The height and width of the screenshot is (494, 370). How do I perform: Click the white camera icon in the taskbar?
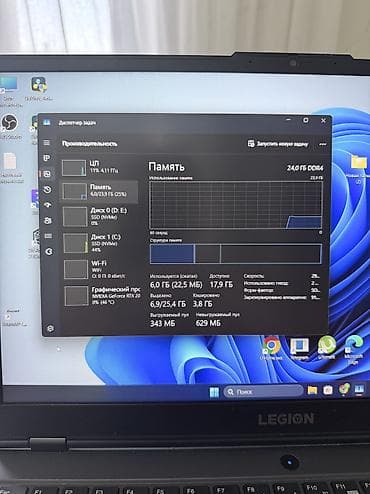click(328, 390)
